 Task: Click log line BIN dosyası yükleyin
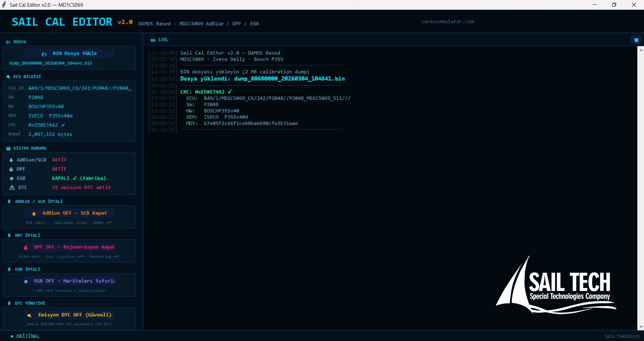coord(245,72)
